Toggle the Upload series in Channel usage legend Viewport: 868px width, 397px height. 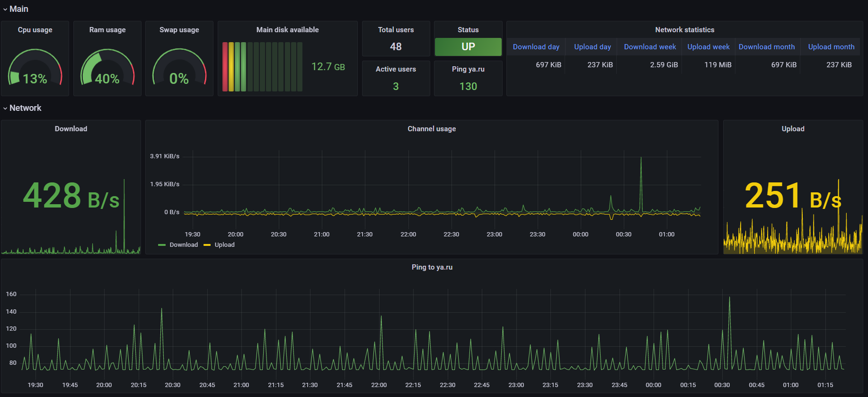tap(225, 245)
